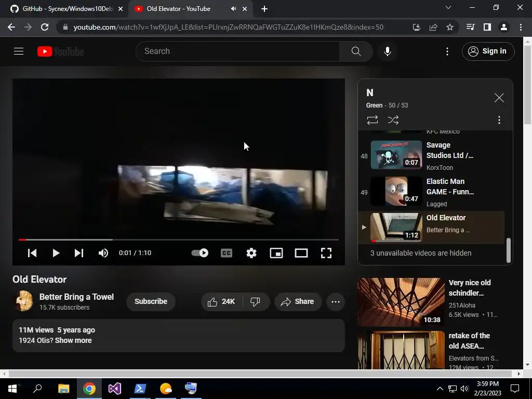Open the Windows Start menu
This screenshot has width=532, height=399.
pyautogui.click(x=12, y=389)
